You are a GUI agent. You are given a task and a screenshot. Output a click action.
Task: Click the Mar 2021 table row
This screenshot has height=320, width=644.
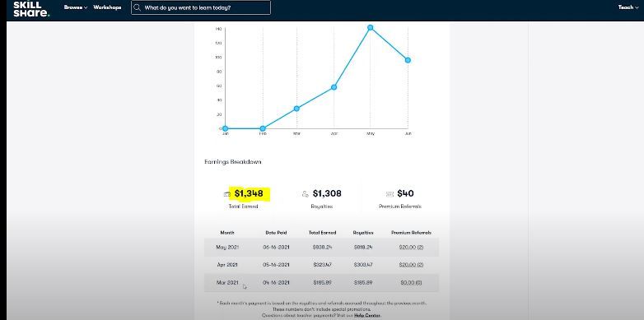322,283
